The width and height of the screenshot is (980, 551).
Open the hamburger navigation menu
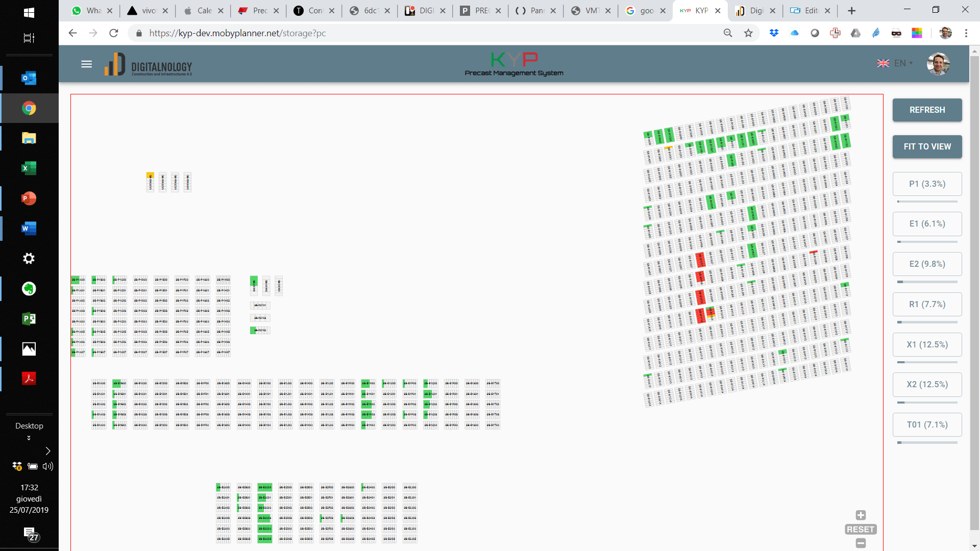click(x=86, y=64)
